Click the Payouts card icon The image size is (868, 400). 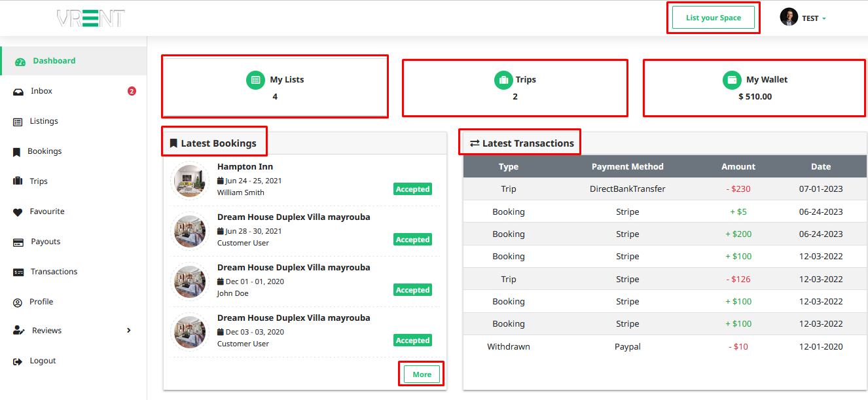pyautogui.click(x=18, y=242)
